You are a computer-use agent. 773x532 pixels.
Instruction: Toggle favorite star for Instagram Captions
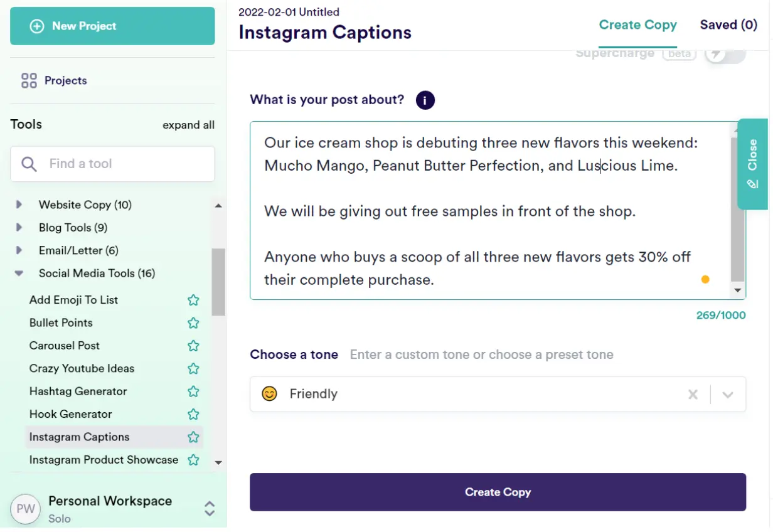click(193, 437)
